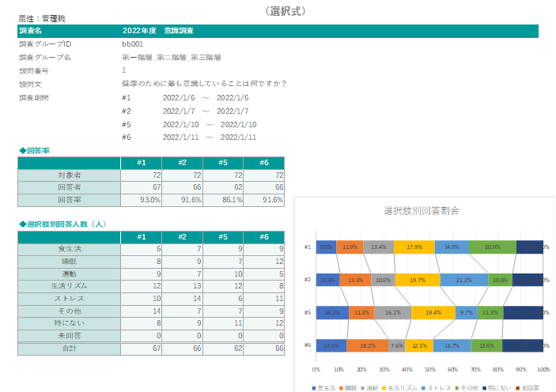
Task: Select 運動 value 10 in column #5
Action: click(x=223, y=274)
